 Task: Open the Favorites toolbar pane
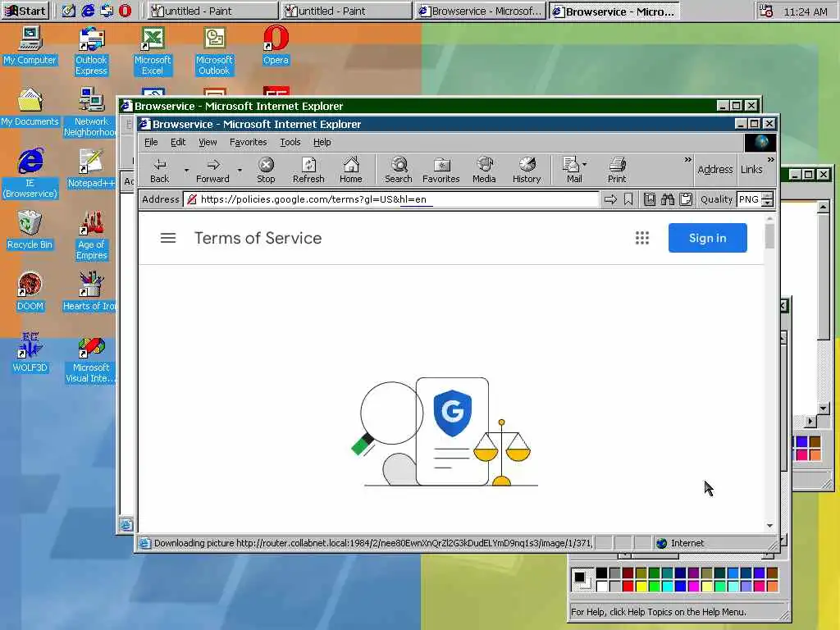(441, 171)
